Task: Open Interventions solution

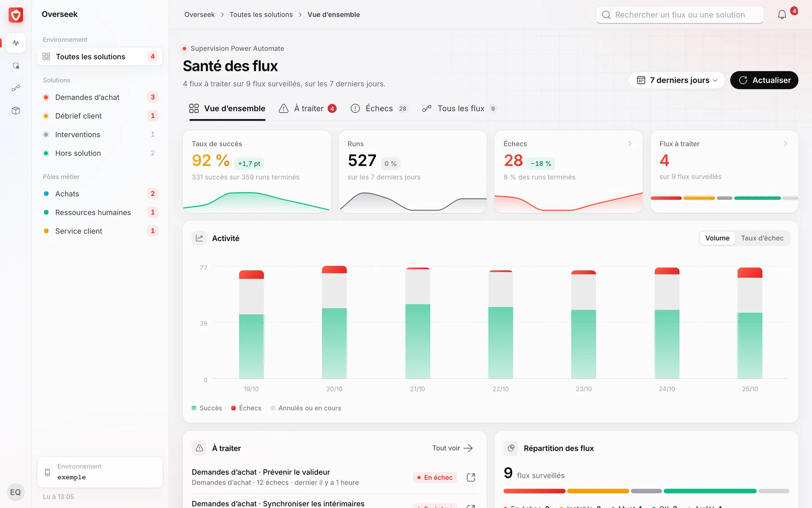Action: [100, 135]
